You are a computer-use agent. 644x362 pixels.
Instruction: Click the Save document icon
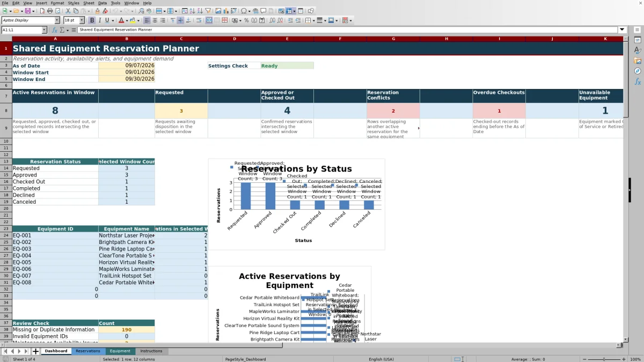(x=27, y=11)
